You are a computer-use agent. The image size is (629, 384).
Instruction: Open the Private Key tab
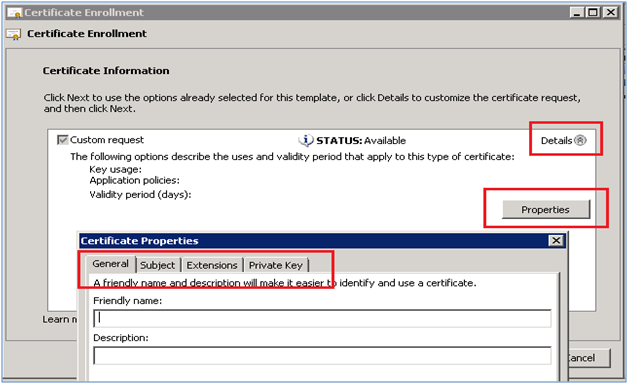[276, 265]
